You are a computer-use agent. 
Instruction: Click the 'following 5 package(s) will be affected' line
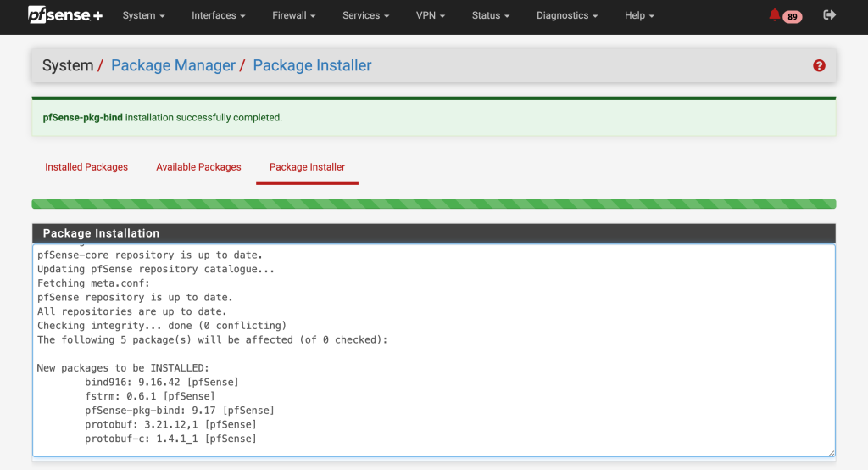[x=213, y=339]
